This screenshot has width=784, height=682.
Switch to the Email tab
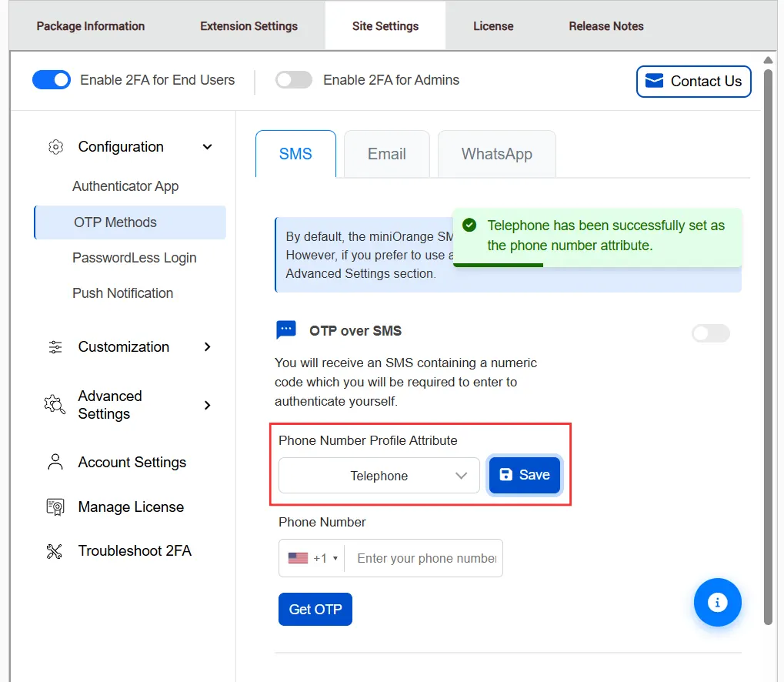(x=386, y=154)
